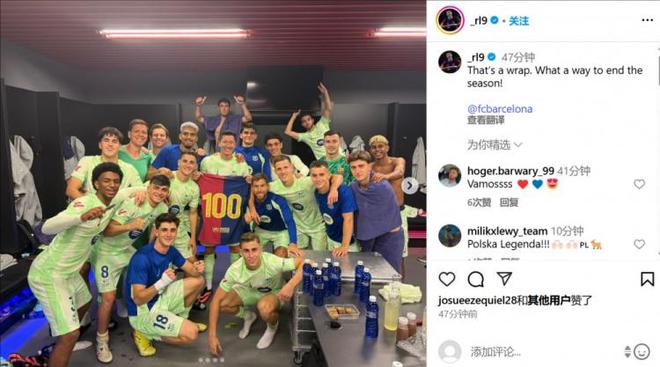This screenshot has height=367, width=660.
Task: View translation via 查看翻译
Action: tap(485, 120)
